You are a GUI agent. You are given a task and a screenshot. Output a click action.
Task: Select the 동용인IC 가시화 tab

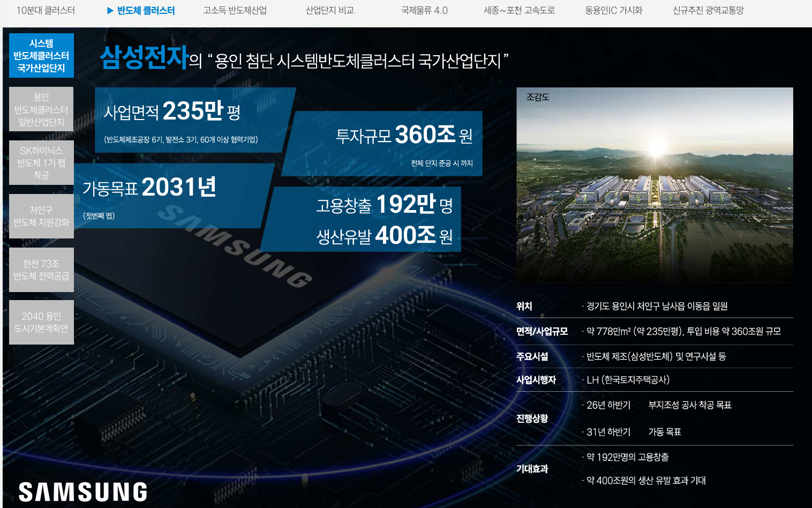613,10
